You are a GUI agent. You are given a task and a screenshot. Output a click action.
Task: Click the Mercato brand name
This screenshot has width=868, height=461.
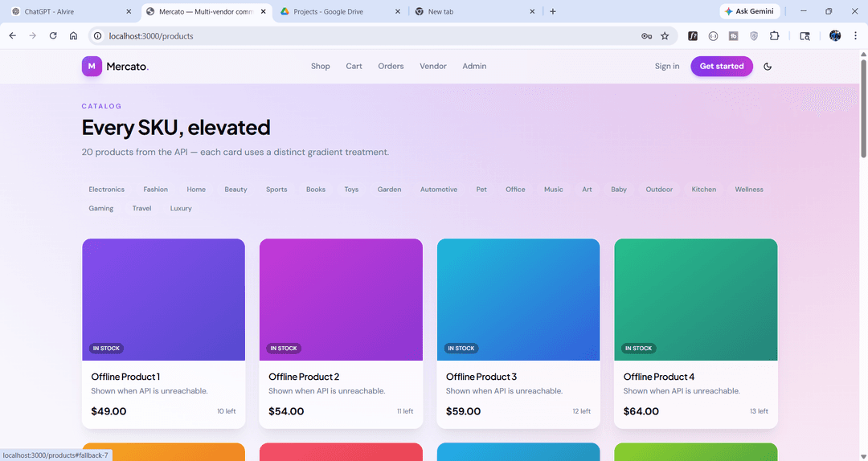tap(127, 67)
